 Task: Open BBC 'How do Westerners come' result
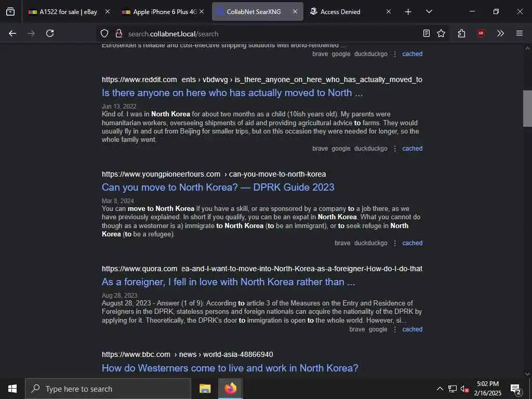(x=230, y=368)
